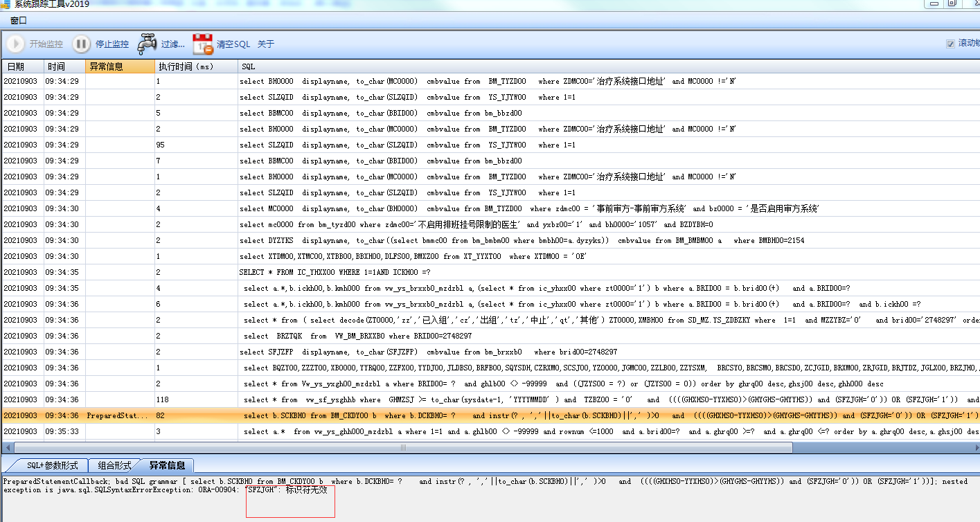Select the 'select SFJZFP displayname' SQL row
The height and width of the screenshot is (522, 980).
(x=490, y=352)
